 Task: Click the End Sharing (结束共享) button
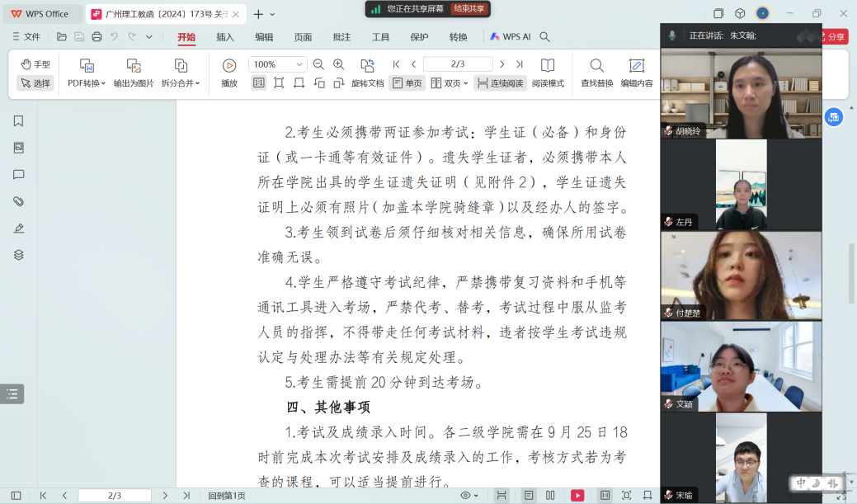(469, 8)
